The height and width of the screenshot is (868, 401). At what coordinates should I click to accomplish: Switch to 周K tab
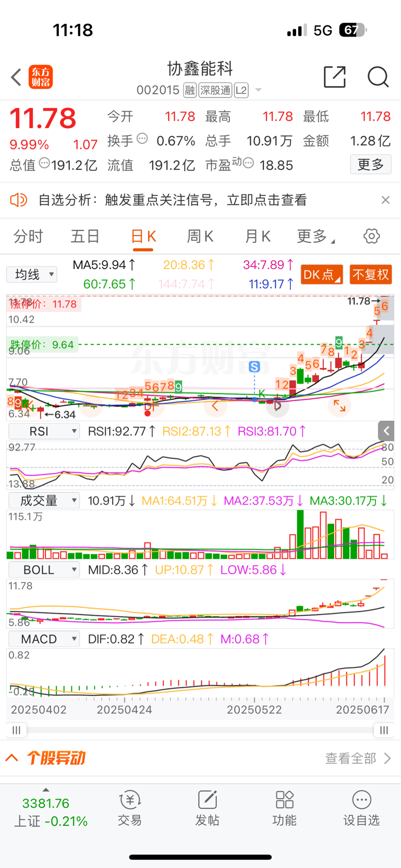tap(200, 237)
